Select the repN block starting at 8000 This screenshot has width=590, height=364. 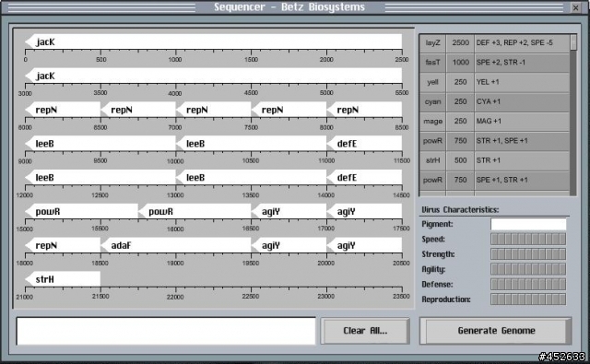[x=364, y=110]
